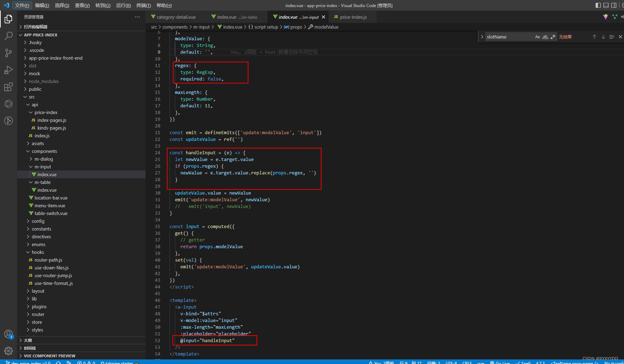Collapse the hooks folder
The width and height of the screenshot is (624, 364).
pyautogui.click(x=81, y=252)
